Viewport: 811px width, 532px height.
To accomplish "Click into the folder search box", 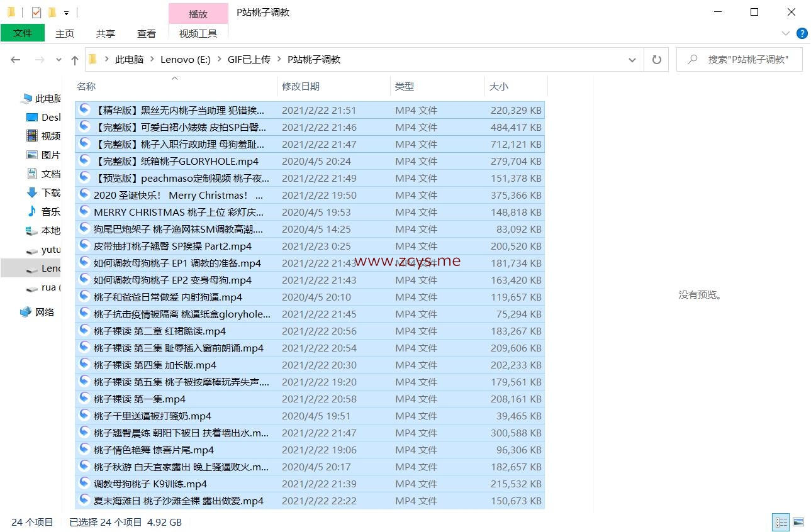I will click(746, 59).
